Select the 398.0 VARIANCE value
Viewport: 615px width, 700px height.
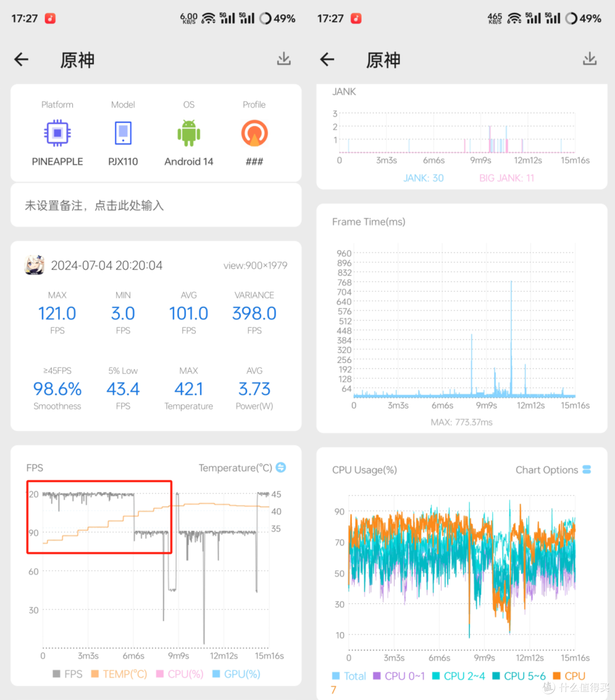254,313
